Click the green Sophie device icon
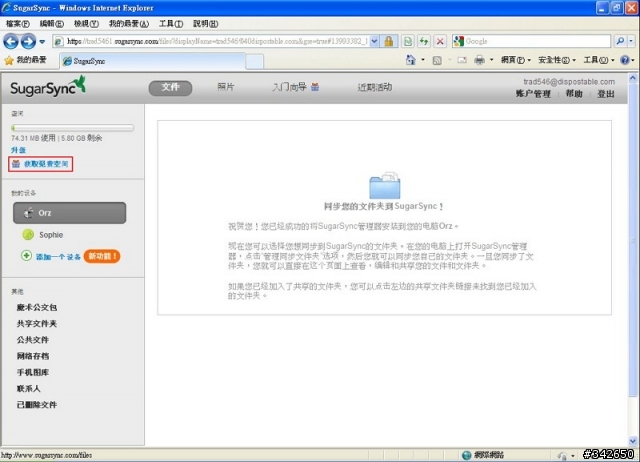640x462 pixels. pos(28,235)
